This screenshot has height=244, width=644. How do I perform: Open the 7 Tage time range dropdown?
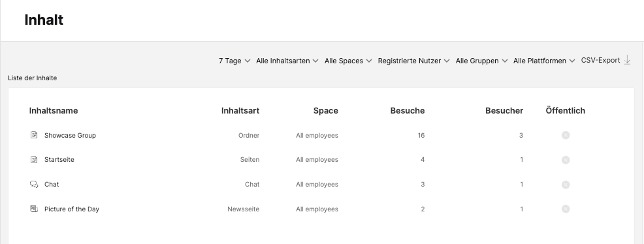coord(234,61)
